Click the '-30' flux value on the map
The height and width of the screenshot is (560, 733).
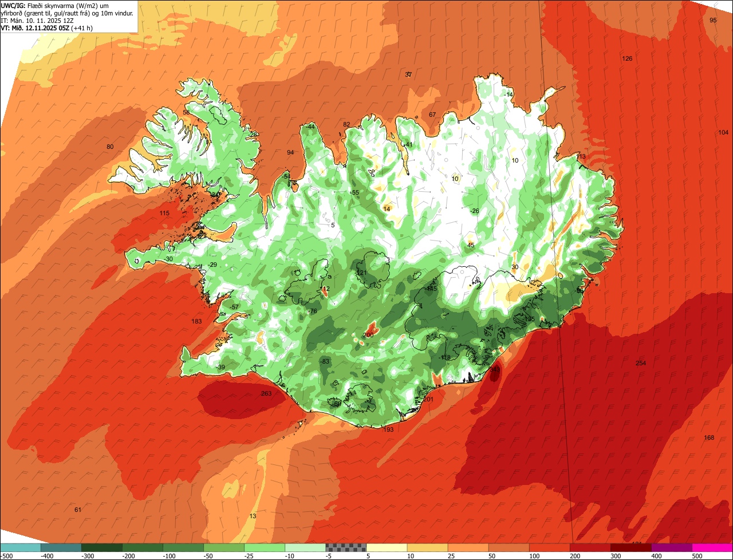(168, 259)
